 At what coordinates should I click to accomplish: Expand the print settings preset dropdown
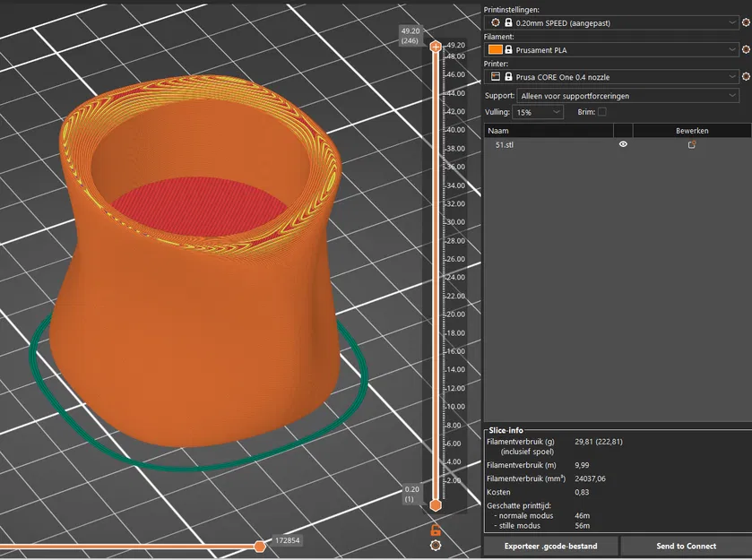(x=732, y=22)
